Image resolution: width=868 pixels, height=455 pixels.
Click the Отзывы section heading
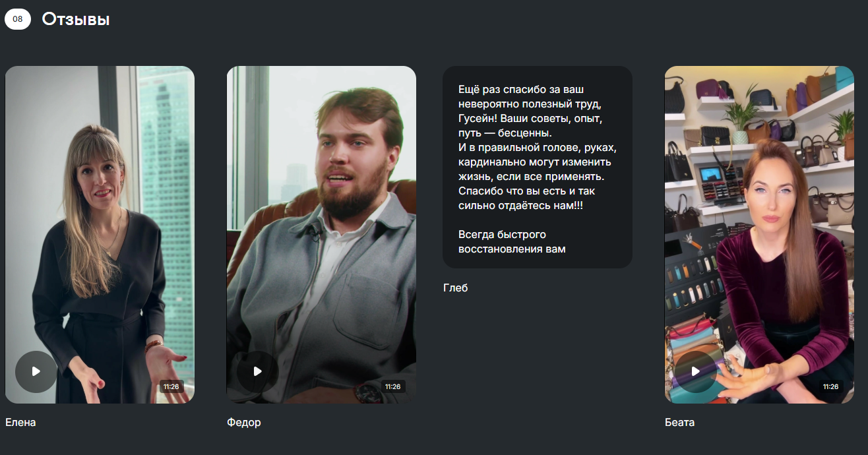(76, 20)
